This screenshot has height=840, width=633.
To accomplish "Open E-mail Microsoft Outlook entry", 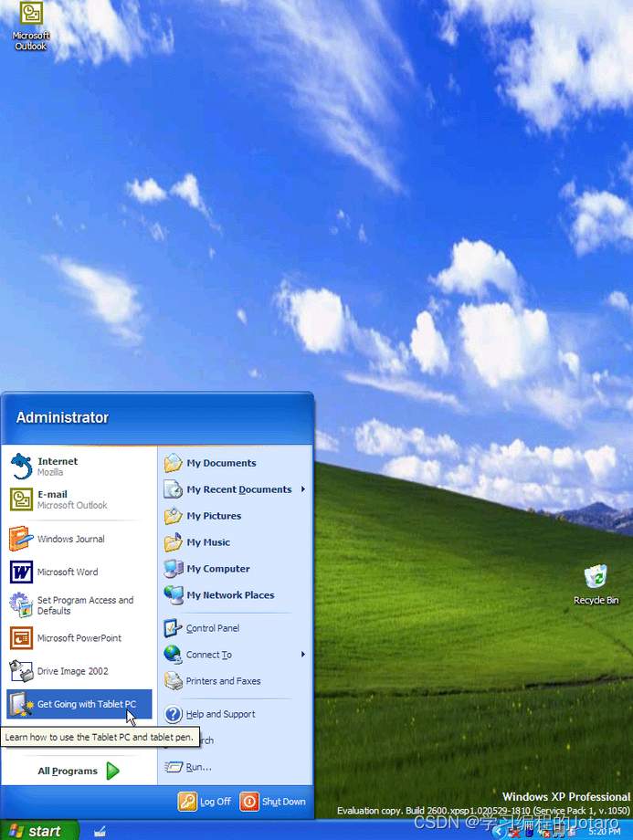I will tap(79, 499).
